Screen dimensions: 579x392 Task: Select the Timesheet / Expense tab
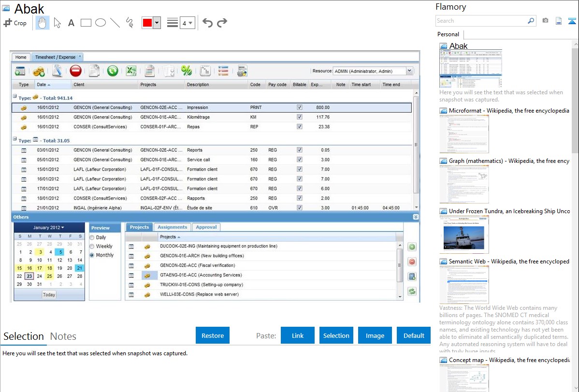click(57, 57)
